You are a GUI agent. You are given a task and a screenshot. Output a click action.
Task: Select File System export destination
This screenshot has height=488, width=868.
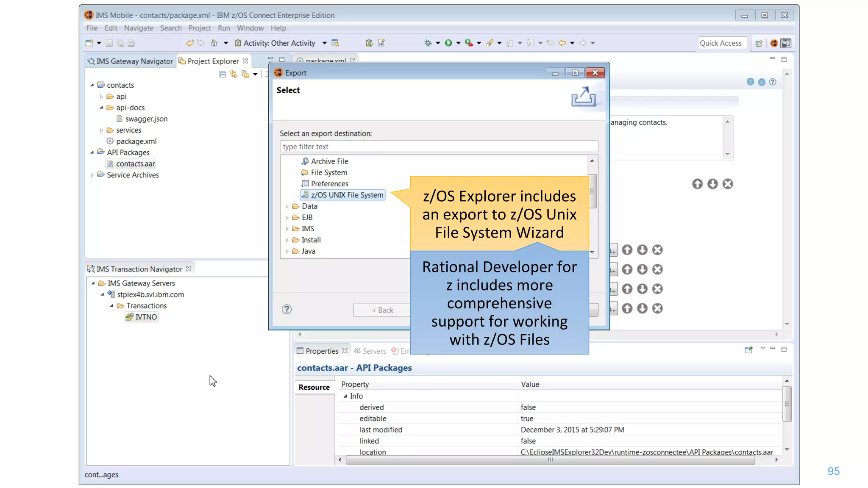324,172
